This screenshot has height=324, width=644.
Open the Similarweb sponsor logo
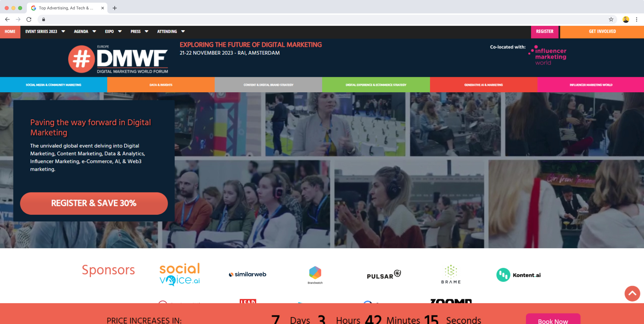[x=248, y=274]
